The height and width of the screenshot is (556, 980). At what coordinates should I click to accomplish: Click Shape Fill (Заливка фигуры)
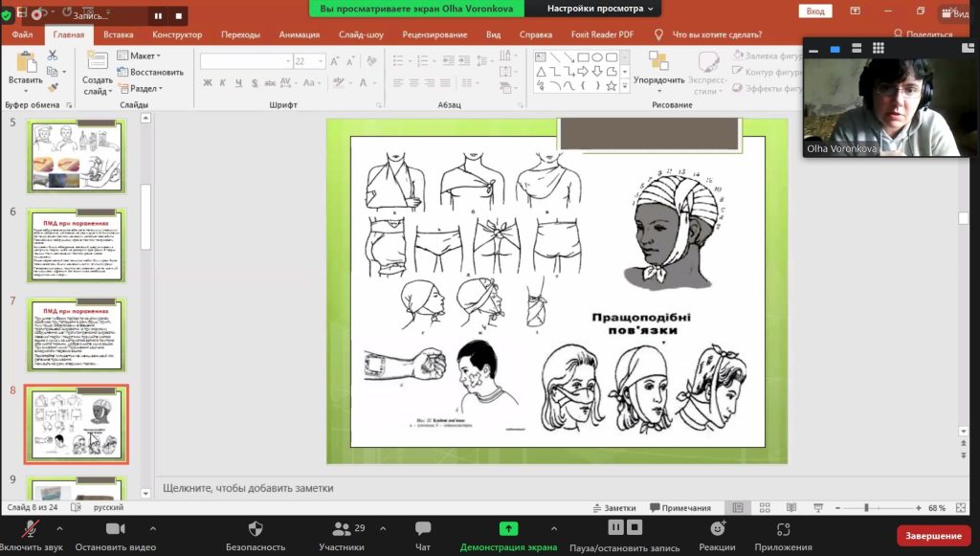768,56
